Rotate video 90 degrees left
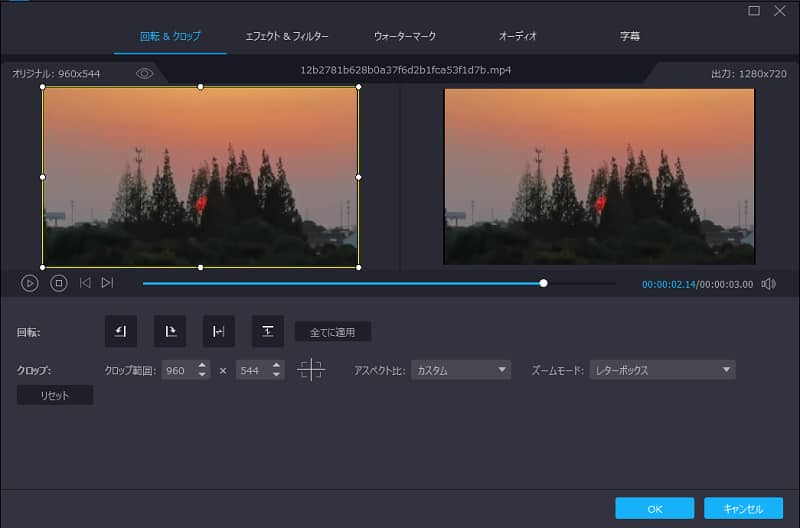 pos(121,332)
